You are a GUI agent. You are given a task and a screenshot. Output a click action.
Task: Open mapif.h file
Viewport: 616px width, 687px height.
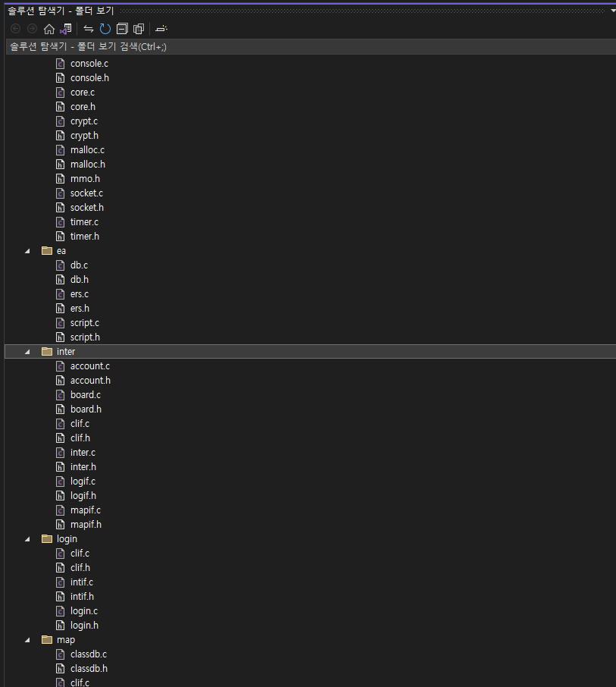tap(86, 525)
